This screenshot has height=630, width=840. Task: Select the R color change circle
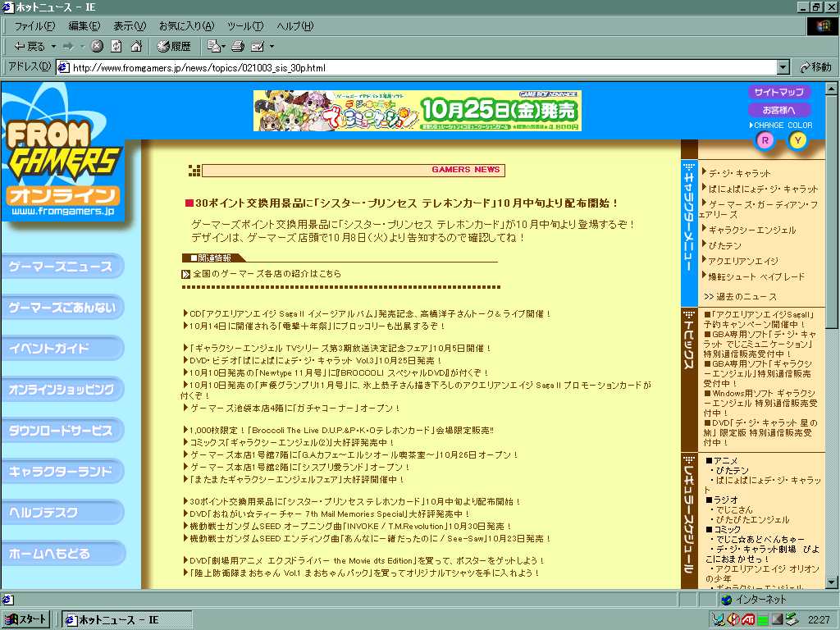[765, 141]
